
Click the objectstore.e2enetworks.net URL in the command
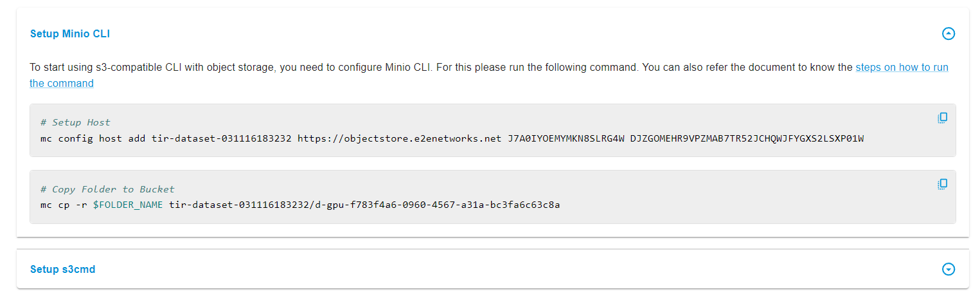[399, 138]
